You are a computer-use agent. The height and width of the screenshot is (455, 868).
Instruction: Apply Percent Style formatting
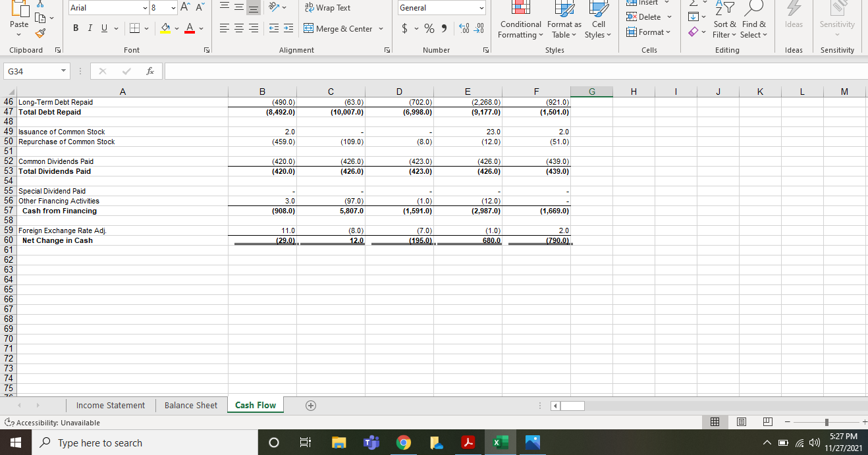click(x=428, y=29)
